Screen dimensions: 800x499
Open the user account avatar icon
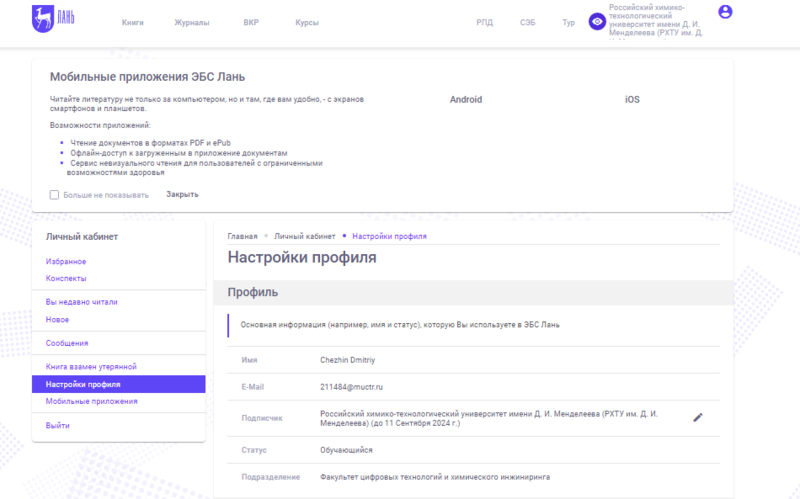725,12
